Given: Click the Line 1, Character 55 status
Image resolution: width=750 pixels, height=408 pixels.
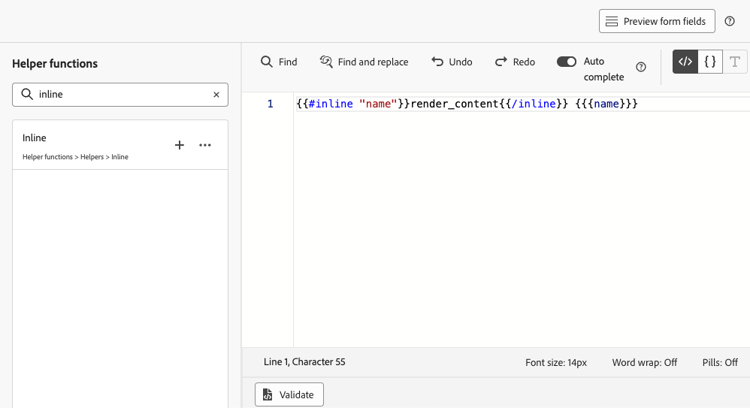Looking at the screenshot, I should click(304, 362).
